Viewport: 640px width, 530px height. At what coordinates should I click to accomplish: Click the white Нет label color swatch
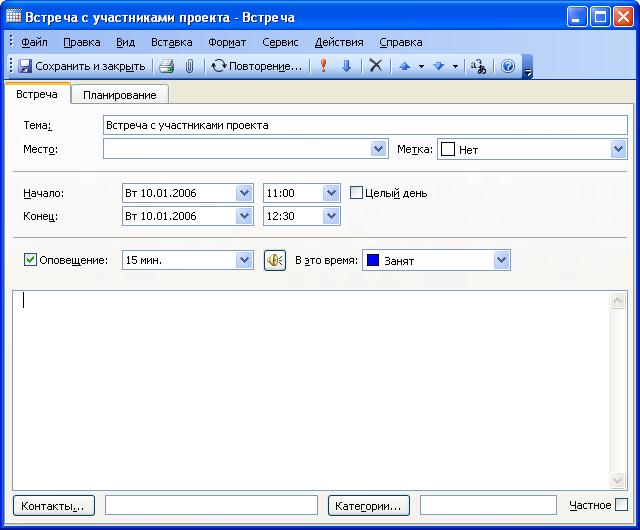point(448,149)
